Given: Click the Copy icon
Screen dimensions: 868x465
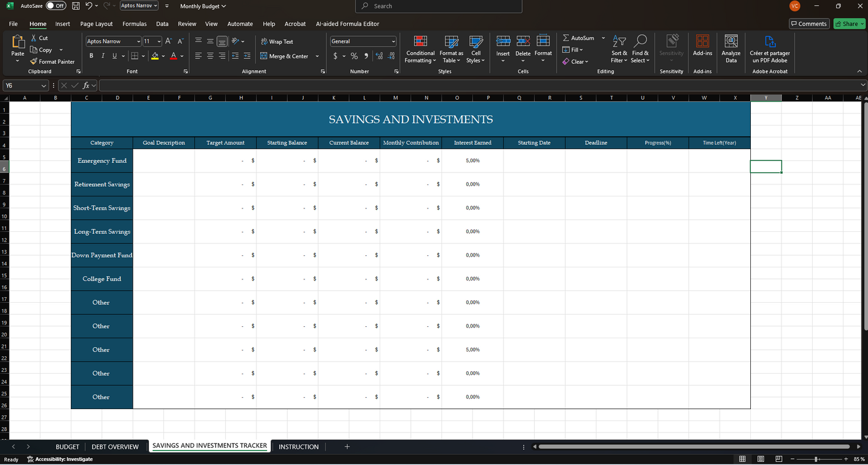Looking at the screenshot, I should point(34,50).
